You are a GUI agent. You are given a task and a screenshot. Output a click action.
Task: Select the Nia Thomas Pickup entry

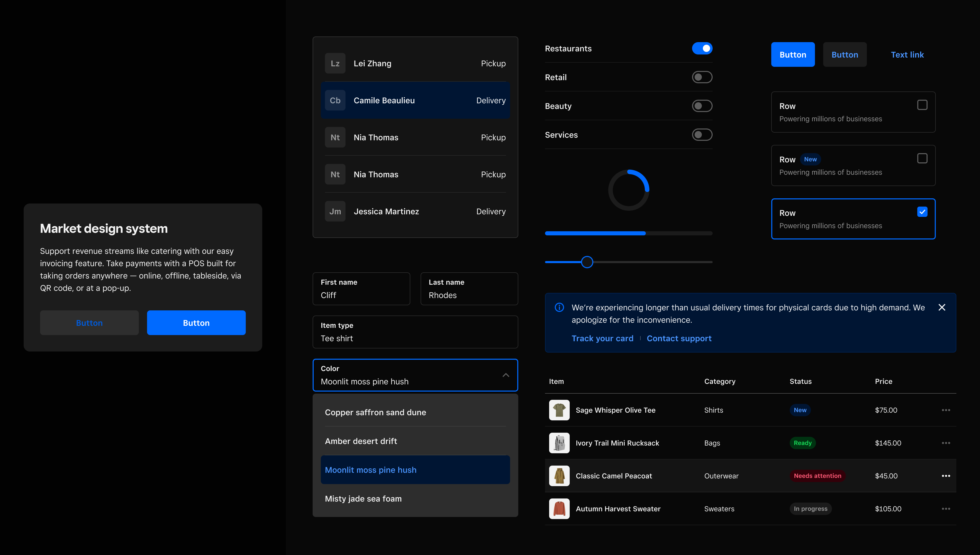[x=415, y=137]
